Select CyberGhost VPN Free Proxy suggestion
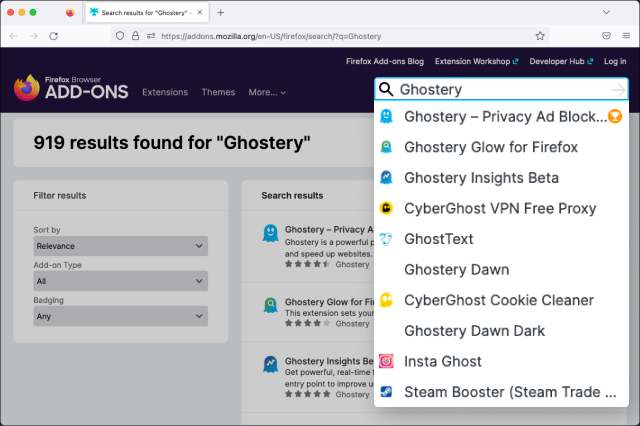This screenshot has width=640, height=426. (500, 209)
